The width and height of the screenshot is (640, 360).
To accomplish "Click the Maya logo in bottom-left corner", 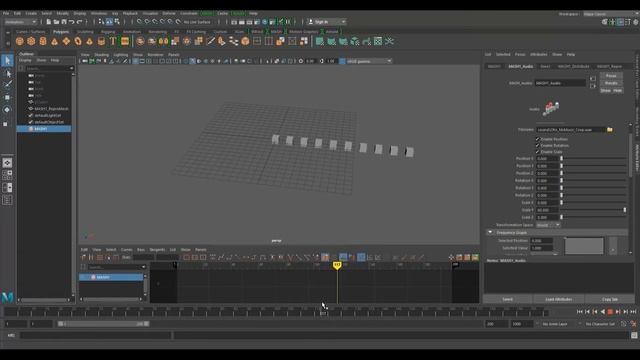I will (7, 297).
